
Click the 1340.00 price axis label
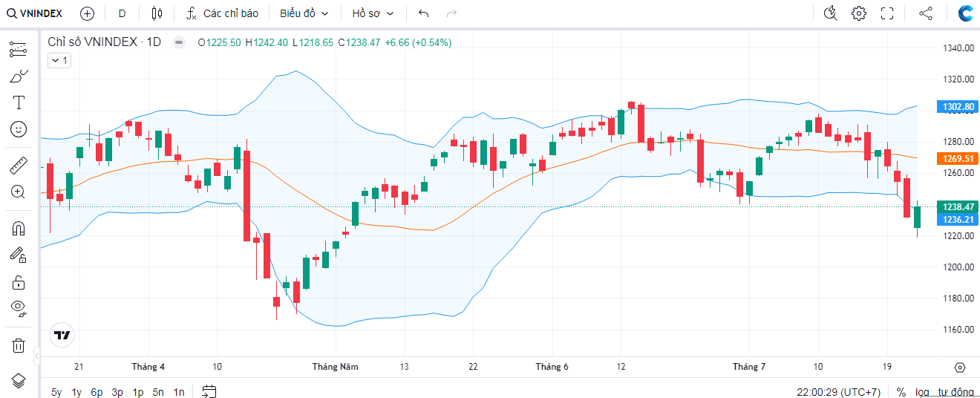(958, 48)
